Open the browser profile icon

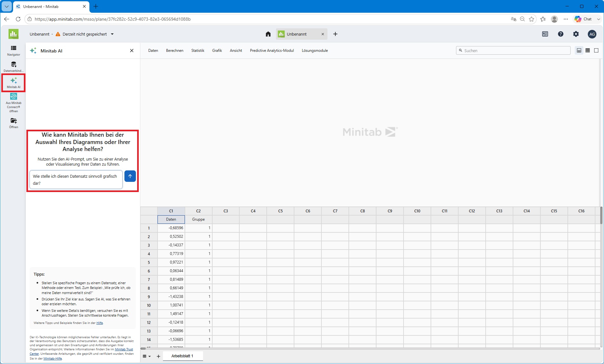554,19
